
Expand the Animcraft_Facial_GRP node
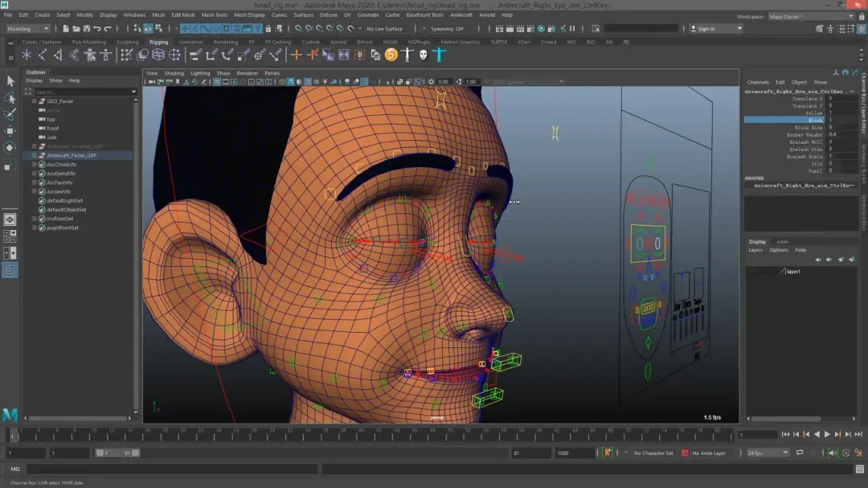point(34,155)
